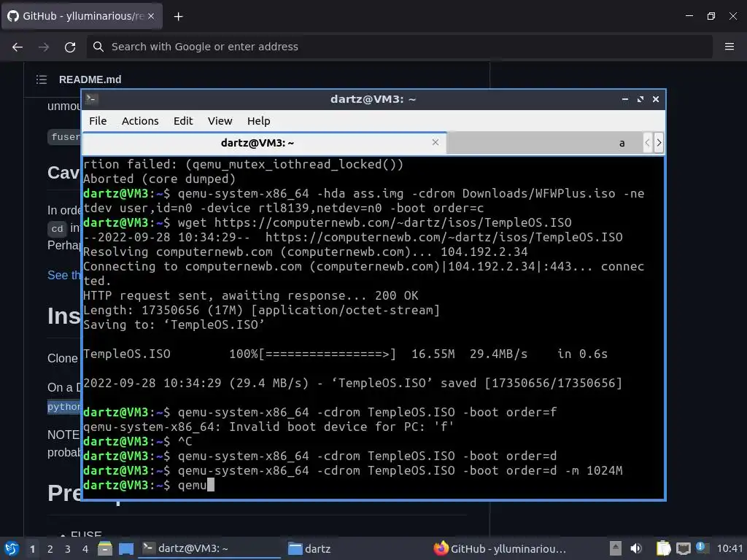This screenshot has height=560, width=747.
Task: Switch to workspace 1 in pager
Action: 32,549
